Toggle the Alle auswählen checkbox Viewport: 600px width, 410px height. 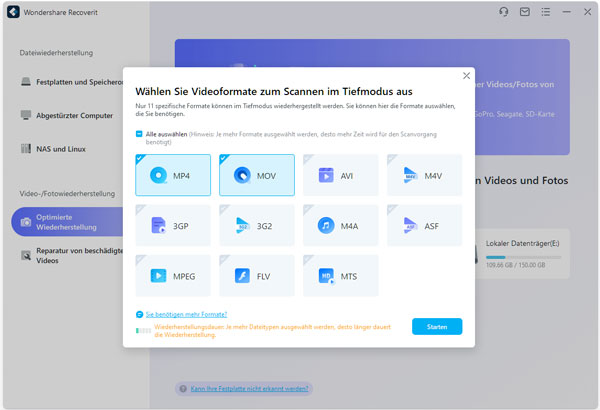click(x=139, y=134)
